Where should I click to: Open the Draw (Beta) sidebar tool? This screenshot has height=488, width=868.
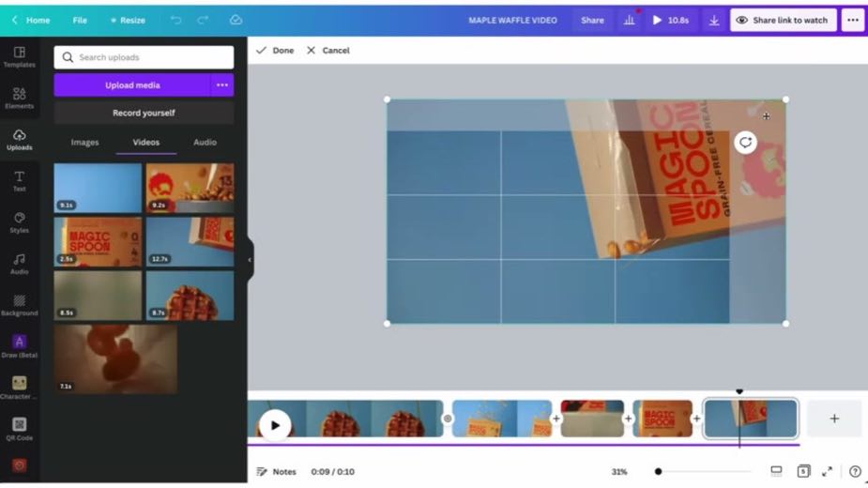[20, 346]
